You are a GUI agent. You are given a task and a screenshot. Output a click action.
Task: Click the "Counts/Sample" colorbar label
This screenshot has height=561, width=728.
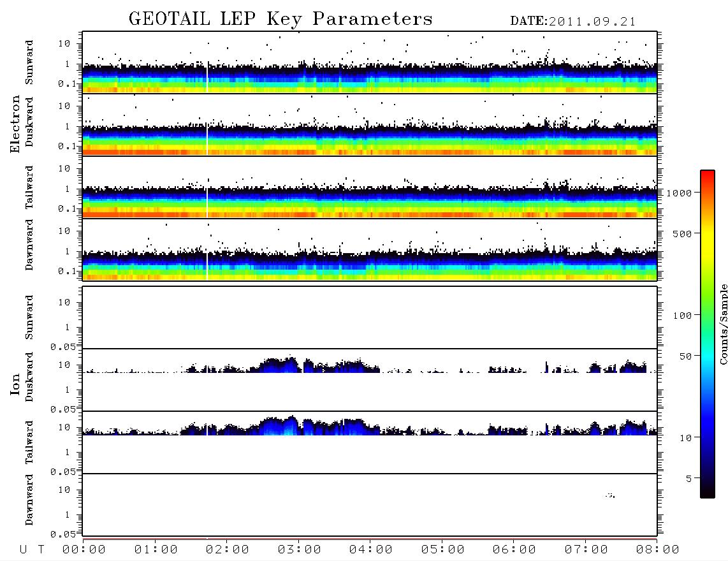pyautogui.click(x=723, y=324)
